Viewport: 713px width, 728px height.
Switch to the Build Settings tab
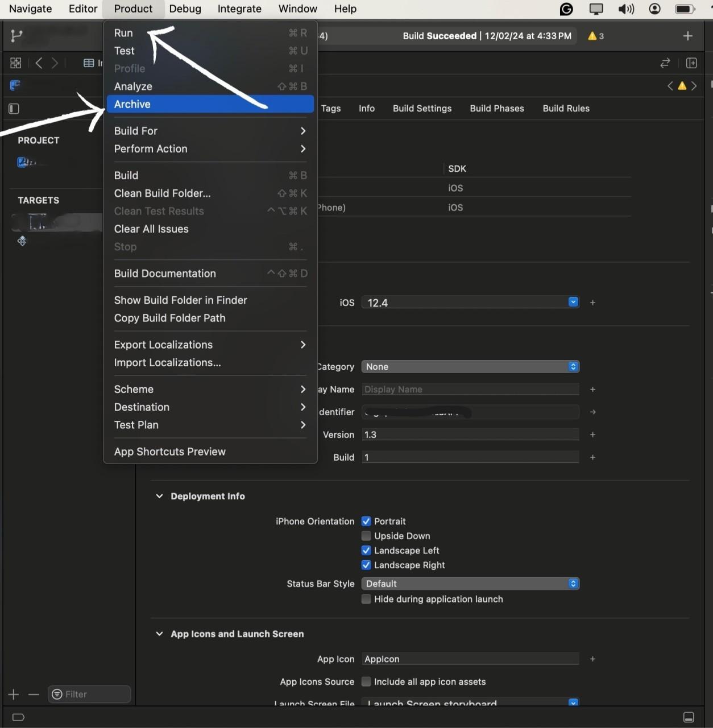(422, 109)
